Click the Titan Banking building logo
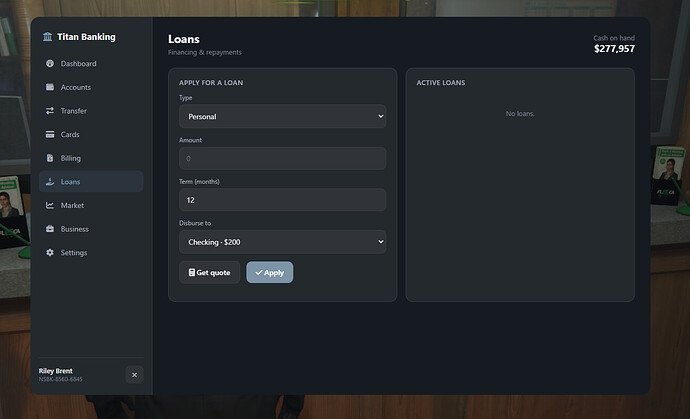The image size is (690, 419). (x=48, y=37)
